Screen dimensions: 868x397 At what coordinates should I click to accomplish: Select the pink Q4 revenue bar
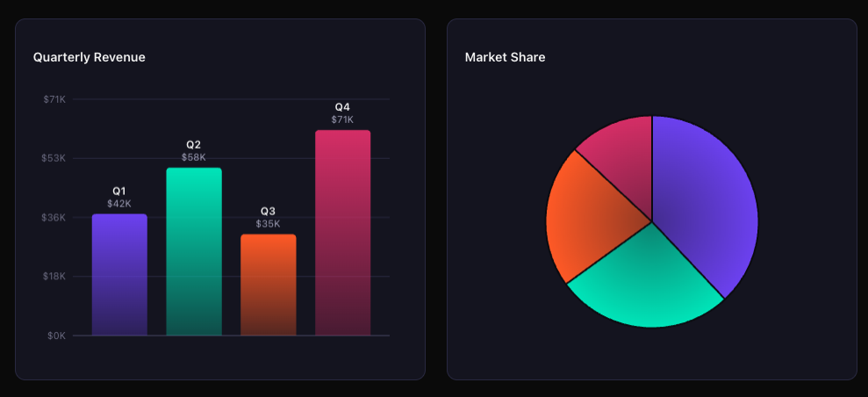point(342,233)
